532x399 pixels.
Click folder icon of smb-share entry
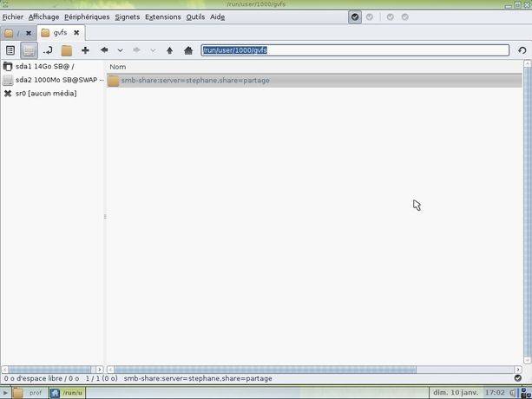pyautogui.click(x=114, y=81)
